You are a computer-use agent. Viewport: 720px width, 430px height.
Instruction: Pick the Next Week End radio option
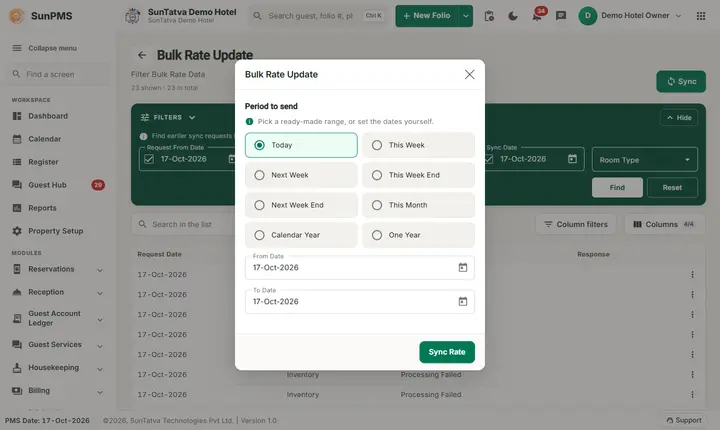tap(301, 205)
